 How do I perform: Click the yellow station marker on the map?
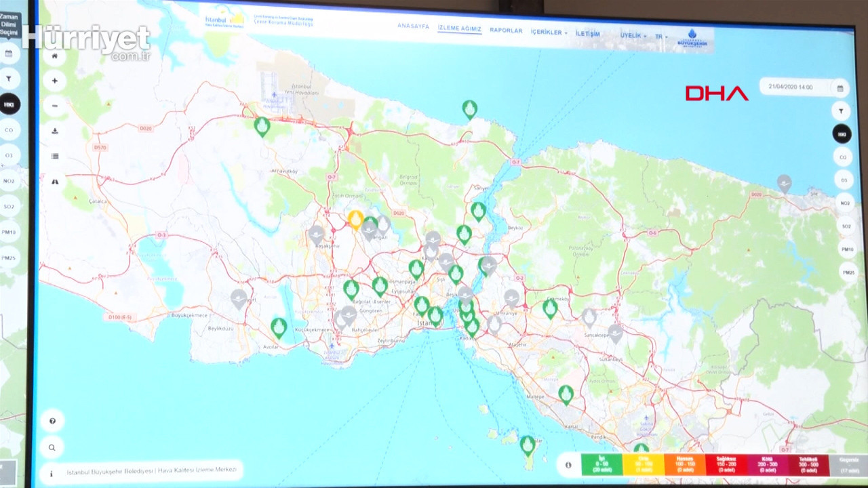(x=355, y=219)
